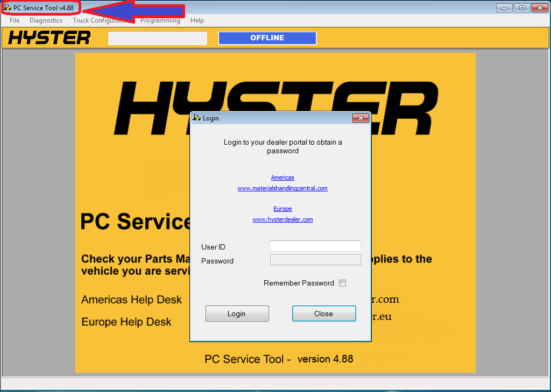Click 'PC Service Tool - version 4.88' text

coord(279,359)
